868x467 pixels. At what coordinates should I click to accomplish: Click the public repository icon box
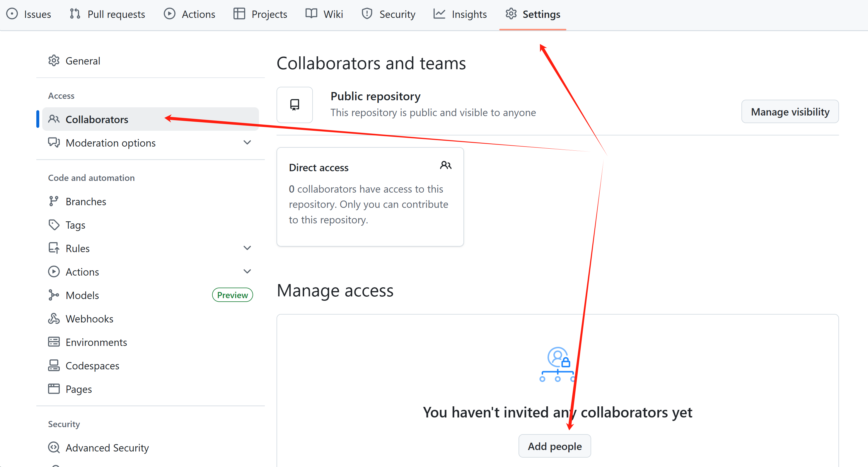tap(294, 105)
